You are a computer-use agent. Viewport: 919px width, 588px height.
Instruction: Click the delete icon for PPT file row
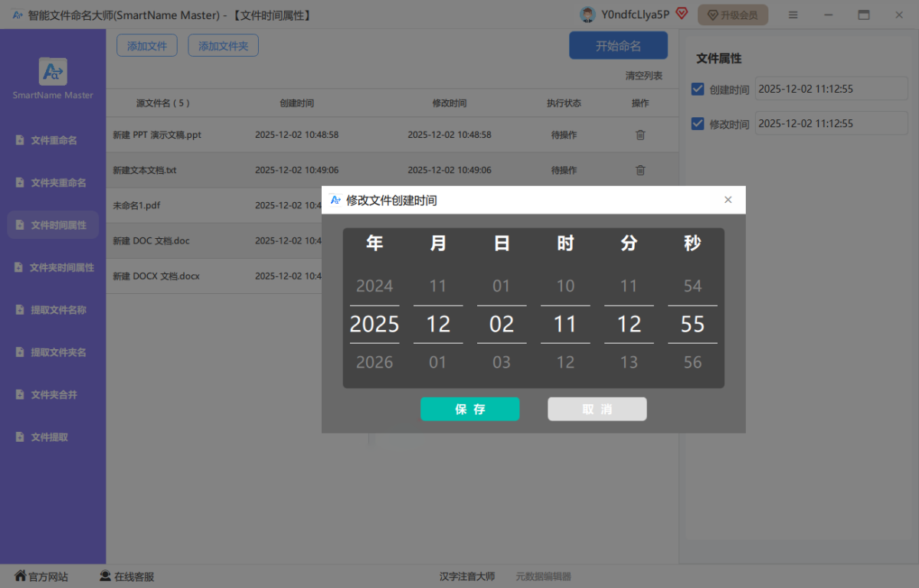tap(640, 135)
